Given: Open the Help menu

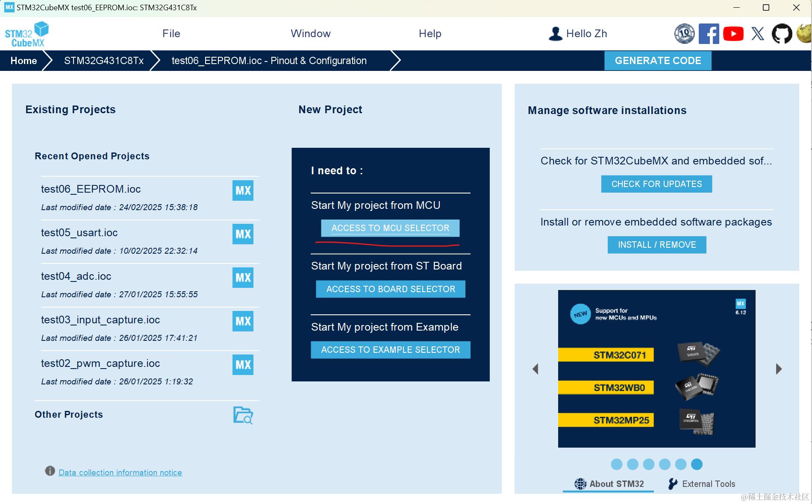Looking at the screenshot, I should [x=430, y=34].
